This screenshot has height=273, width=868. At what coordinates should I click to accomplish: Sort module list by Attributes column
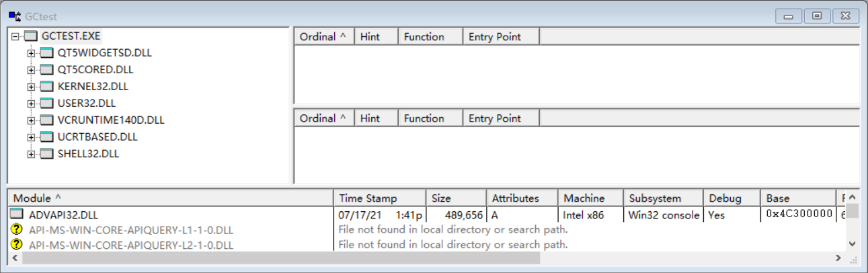tap(522, 198)
